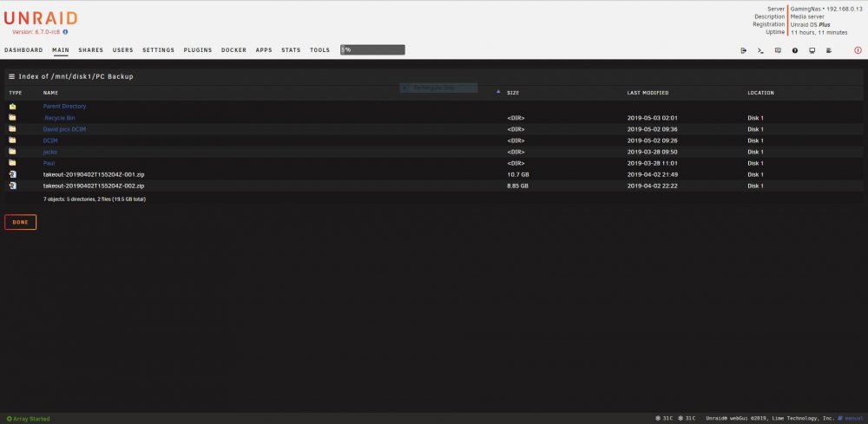Open the DCIM folder link
Image resolution: width=868 pixels, height=424 pixels.
tap(50, 140)
